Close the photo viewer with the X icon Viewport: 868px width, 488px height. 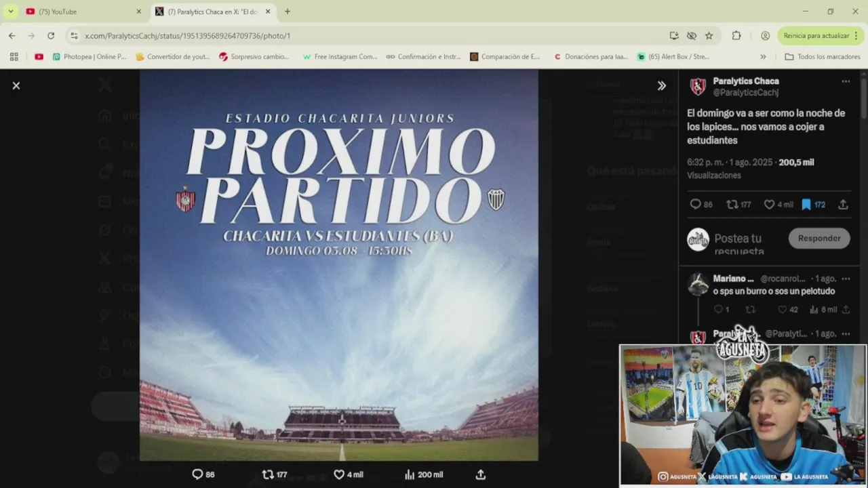pos(16,85)
